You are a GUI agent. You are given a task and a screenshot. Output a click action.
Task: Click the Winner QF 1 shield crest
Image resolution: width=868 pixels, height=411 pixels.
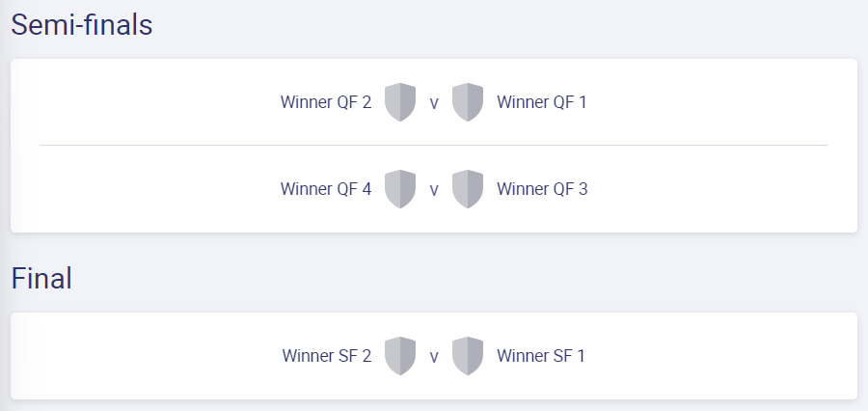(468, 102)
